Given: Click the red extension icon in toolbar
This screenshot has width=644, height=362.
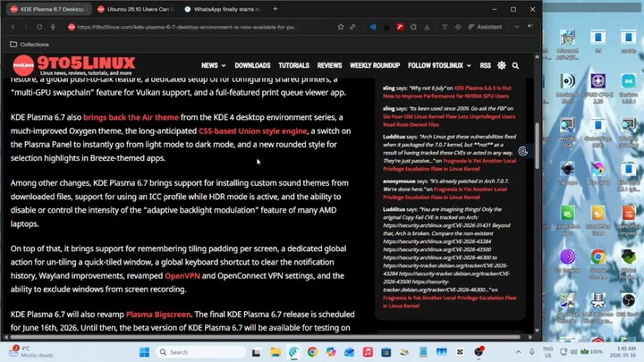Looking at the screenshot, I should pos(400,27).
